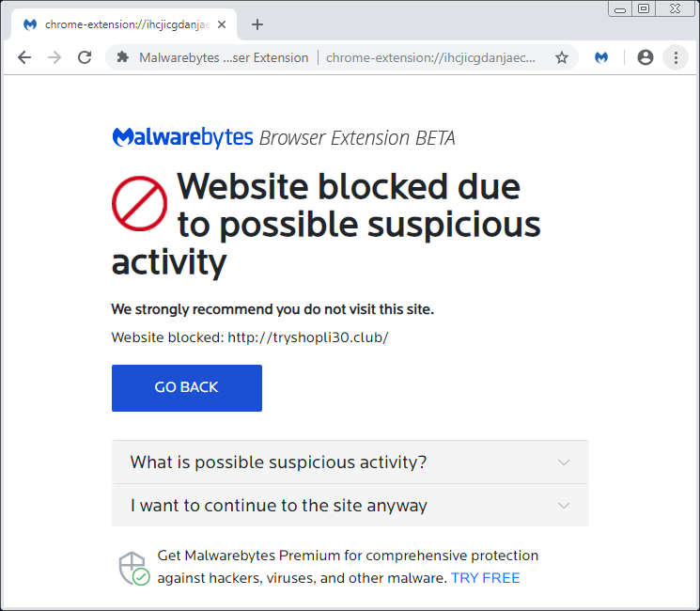Click the red blocked prohibition sign
The image size is (700, 611).
pos(139,203)
